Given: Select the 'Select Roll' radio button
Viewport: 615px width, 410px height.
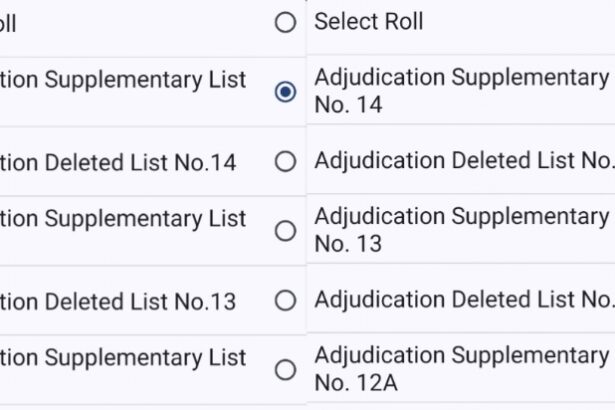Looking at the screenshot, I should point(285,22).
